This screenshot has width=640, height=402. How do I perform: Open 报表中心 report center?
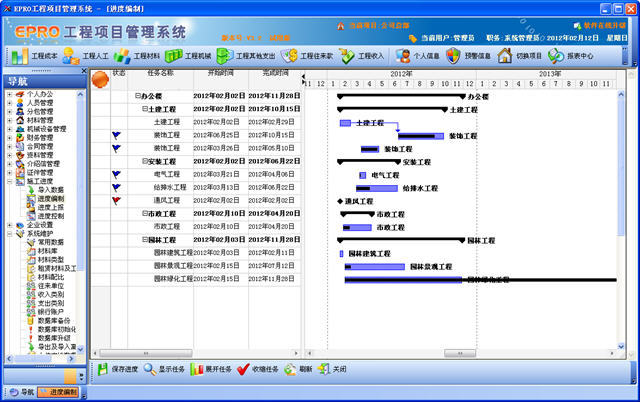pos(572,56)
